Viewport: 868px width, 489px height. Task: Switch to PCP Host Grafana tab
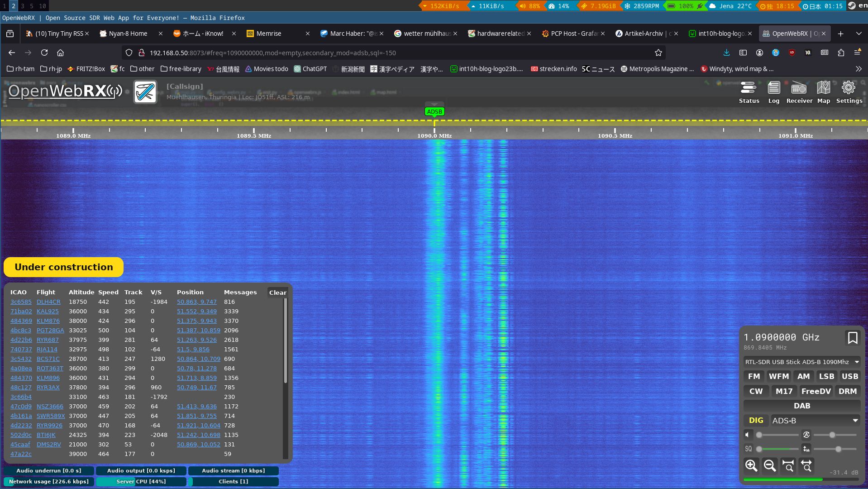click(x=573, y=34)
